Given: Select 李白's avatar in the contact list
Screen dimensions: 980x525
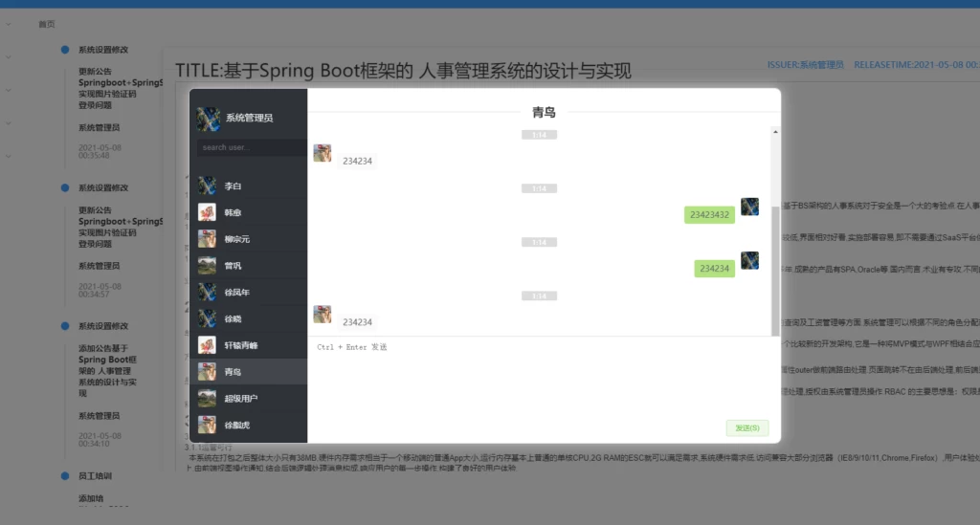Looking at the screenshot, I should tap(208, 186).
